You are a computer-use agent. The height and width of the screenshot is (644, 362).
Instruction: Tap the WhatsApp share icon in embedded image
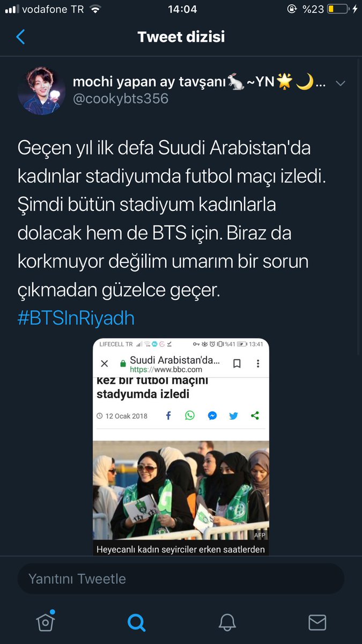[190, 415]
